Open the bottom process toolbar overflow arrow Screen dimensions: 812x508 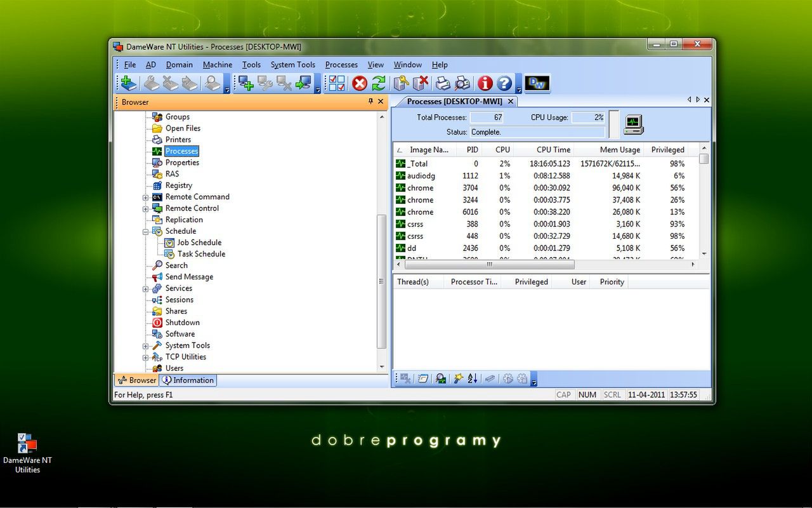click(534, 380)
